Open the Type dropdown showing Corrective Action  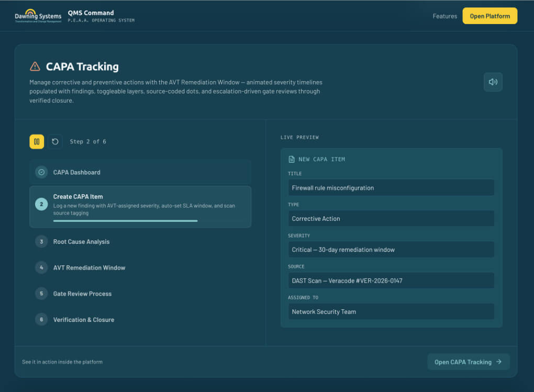(391, 218)
